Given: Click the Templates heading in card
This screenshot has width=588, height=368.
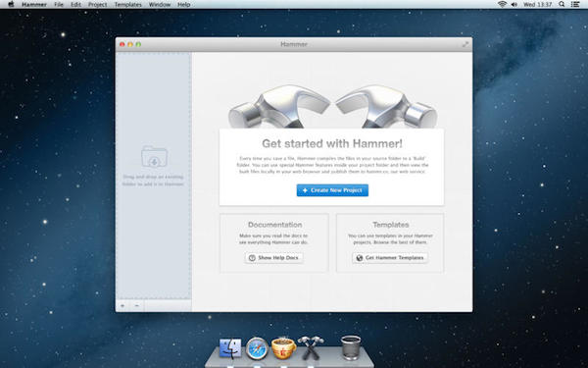Looking at the screenshot, I should click(x=390, y=225).
